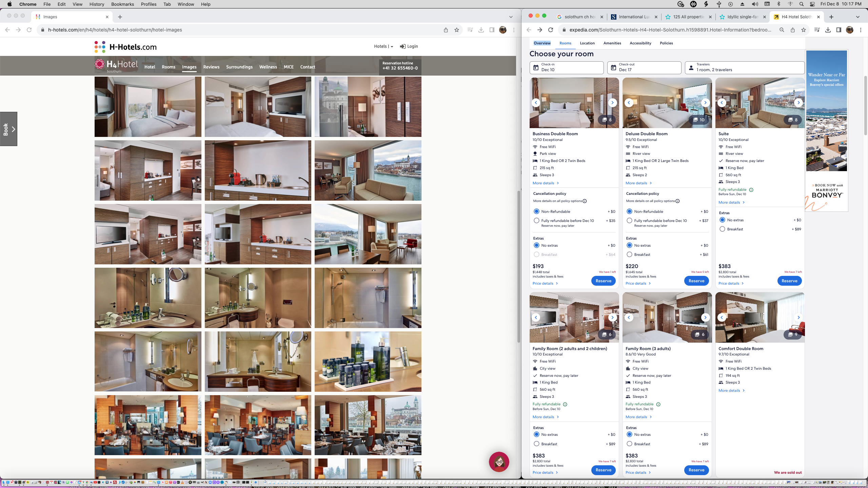Click reload button in Expedia window
Image resolution: width=868 pixels, height=488 pixels.
(551, 30)
